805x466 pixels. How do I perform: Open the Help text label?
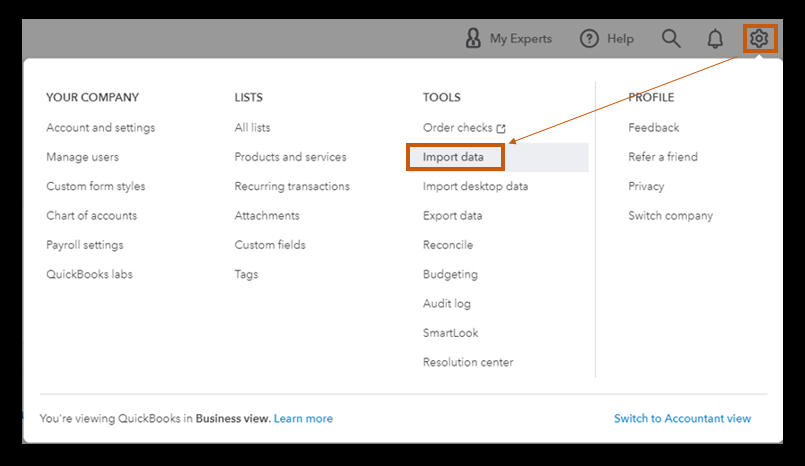620,38
